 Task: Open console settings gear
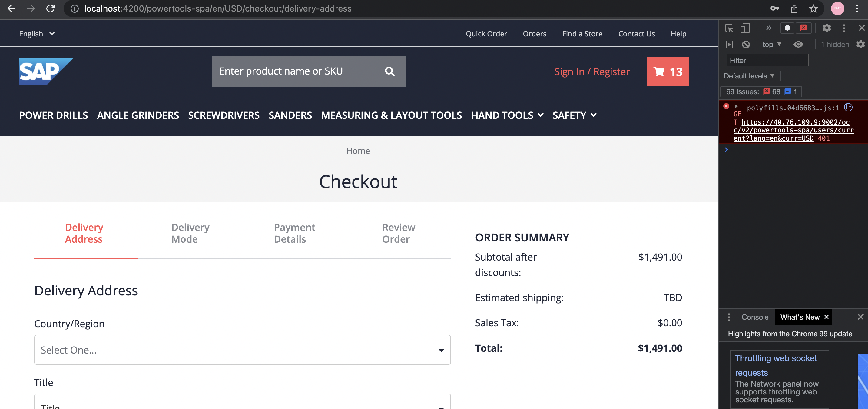860,45
